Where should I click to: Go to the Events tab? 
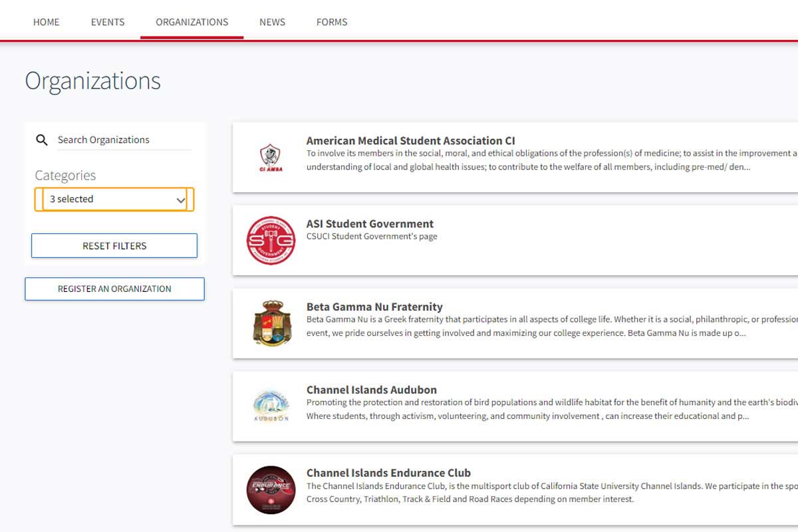coord(108,22)
